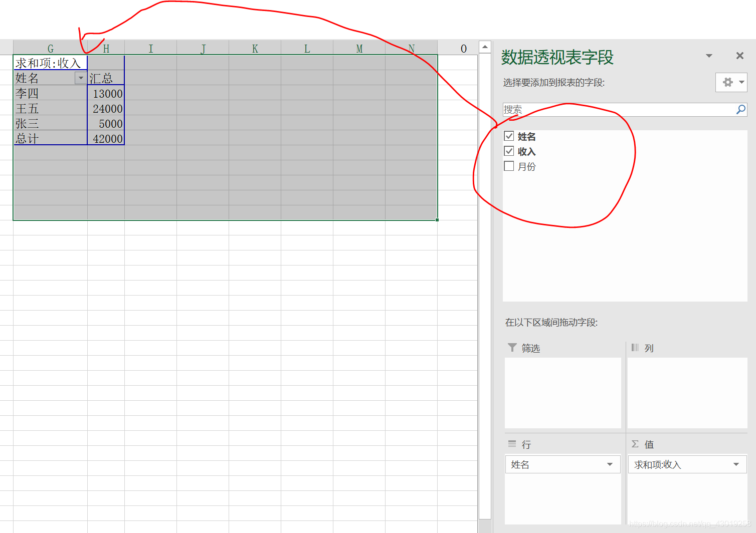The width and height of the screenshot is (756, 533).
Task: Select the 李四 row label
Action: click(50, 93)
